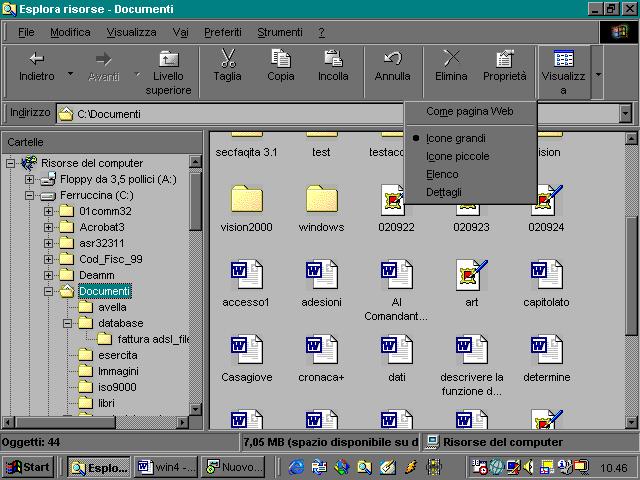This screenshot has width=640, height=480.
Task: Select the accesso1 Word document
Action: (246, 273)
